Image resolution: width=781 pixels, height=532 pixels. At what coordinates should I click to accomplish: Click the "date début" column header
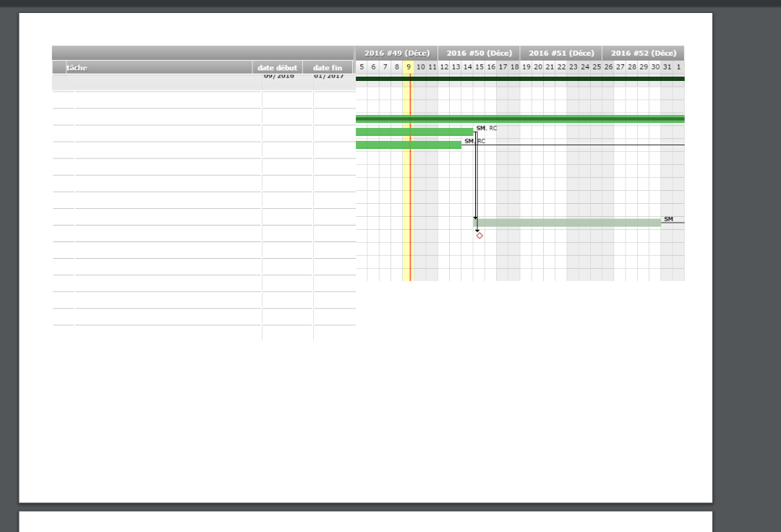tap(277, 68)
